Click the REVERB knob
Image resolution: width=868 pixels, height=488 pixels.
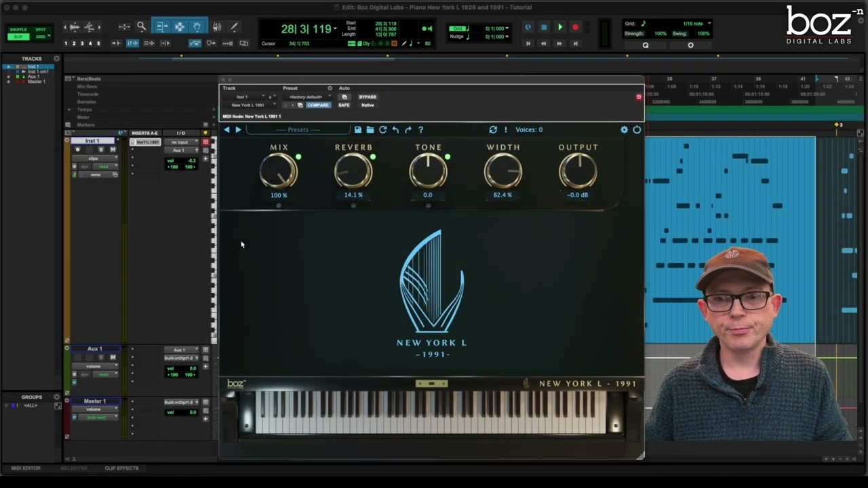click(353, 171)
